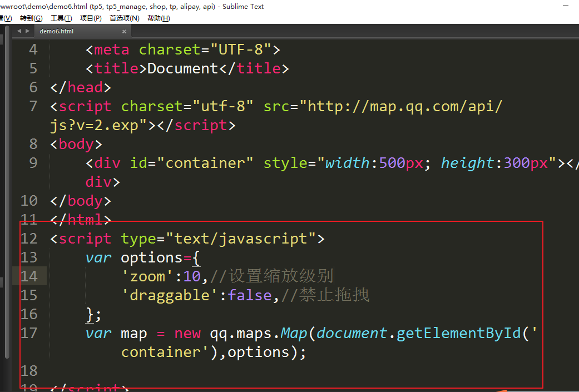Screen dimensions: 579x392
Task: Click the Document title text on line 5
Action: click(x=182, y=68)
